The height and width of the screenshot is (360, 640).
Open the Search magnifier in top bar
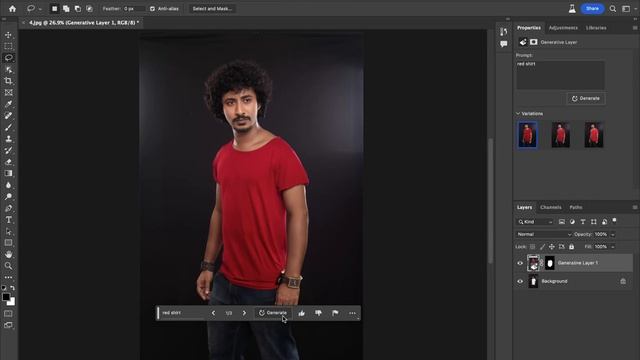pos(613,9)
